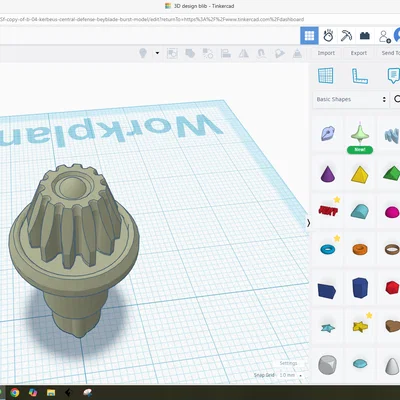Open the Snap Grid value dropdown

point(291,375)
